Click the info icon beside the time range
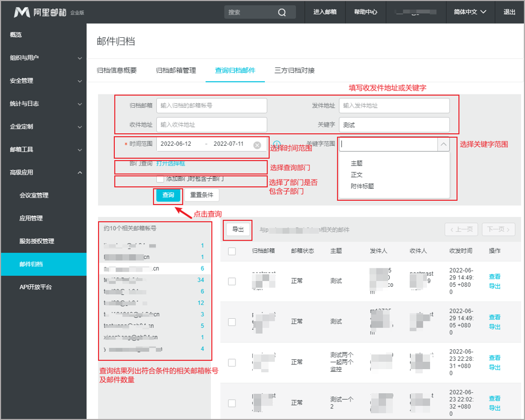Image resolution: width=525 pixels, height=420 pixels. (277, 144)
